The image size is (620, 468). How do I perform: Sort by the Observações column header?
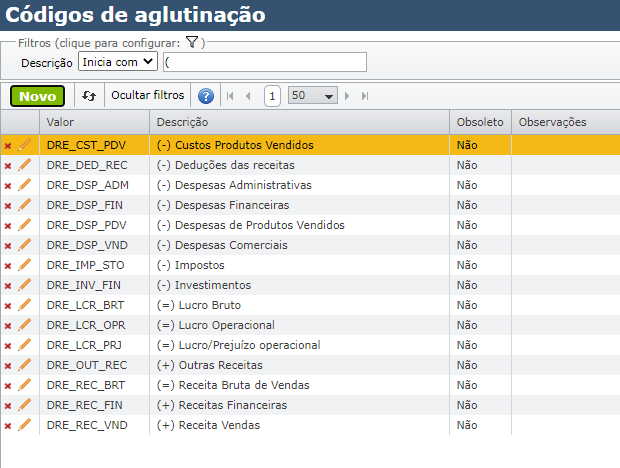566,122
